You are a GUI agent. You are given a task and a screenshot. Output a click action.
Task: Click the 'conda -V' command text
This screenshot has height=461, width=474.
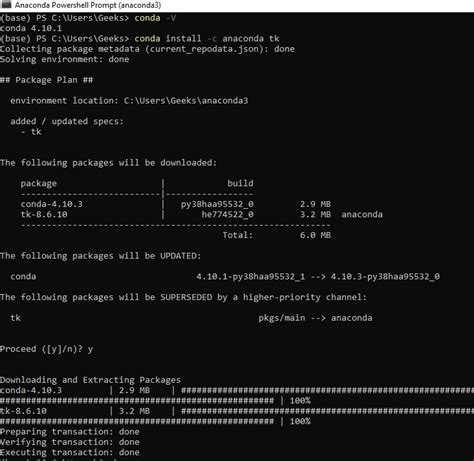[155, 18]
